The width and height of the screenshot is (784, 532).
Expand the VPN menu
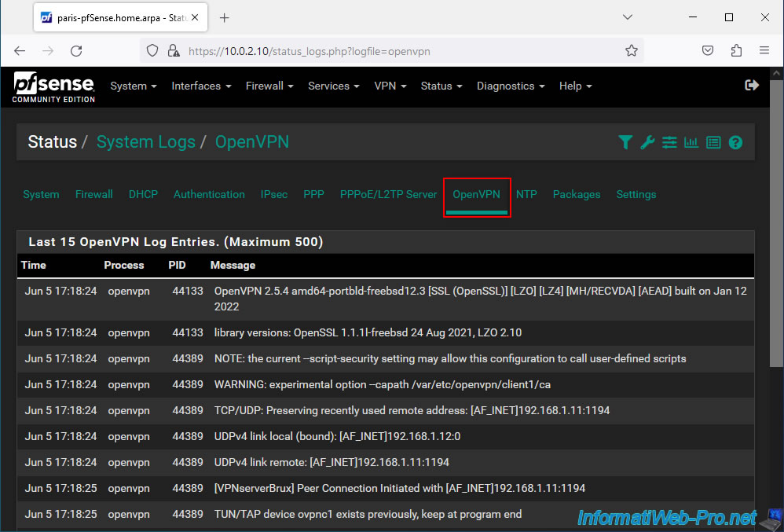[390, 86]
